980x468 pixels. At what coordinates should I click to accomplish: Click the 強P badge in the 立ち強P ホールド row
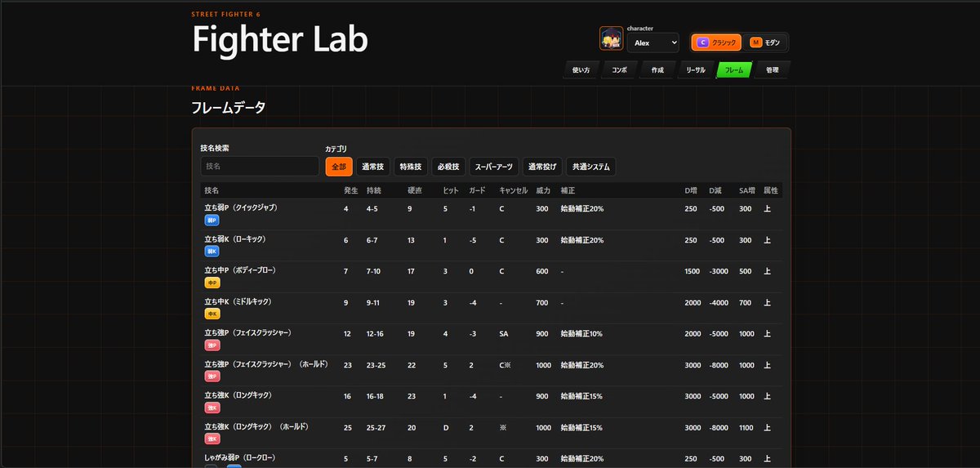click(x=212, y=377)
